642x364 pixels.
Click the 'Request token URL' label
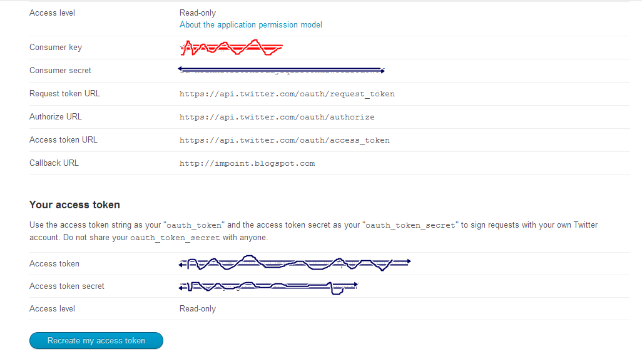tap(64, 94)
